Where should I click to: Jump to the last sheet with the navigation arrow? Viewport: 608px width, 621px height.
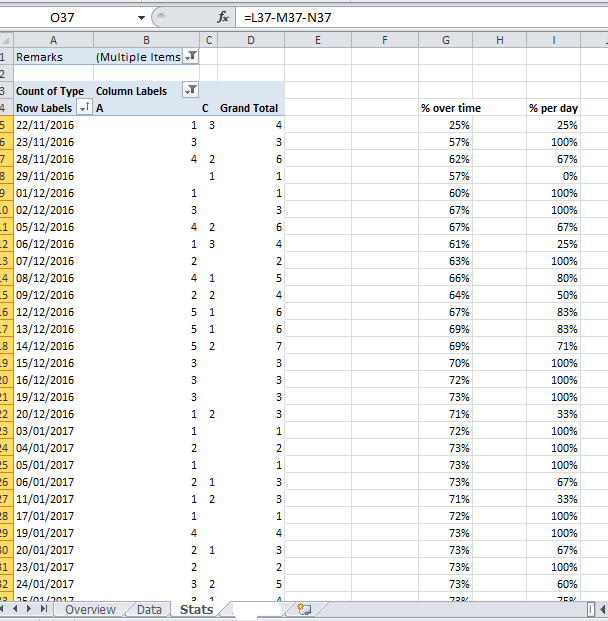44,609
